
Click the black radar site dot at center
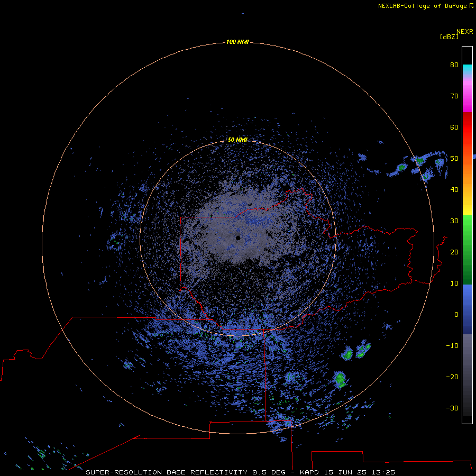238,238
